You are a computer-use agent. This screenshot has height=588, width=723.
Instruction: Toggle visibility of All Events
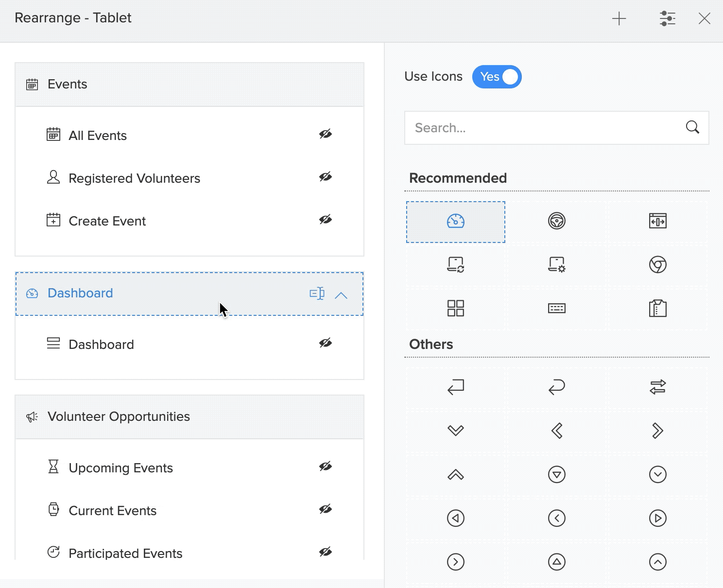pyautogui.click(x=325, y=134)
